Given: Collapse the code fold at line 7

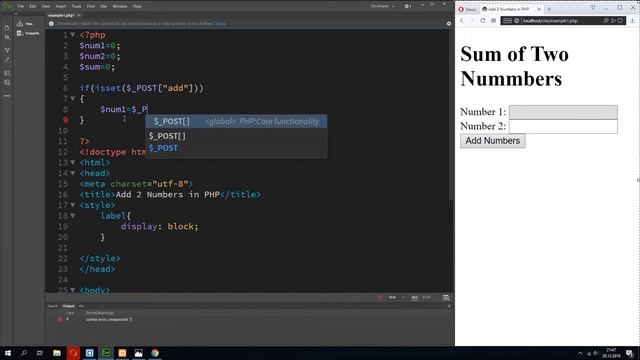Looking at the screenshot, I should point(73,98).
